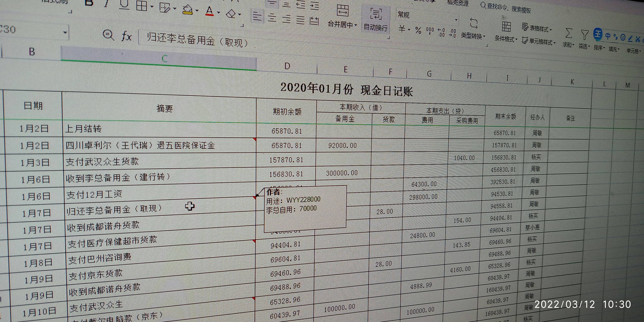Toggle Auto Wrap (自动换行) text
Viewport: 644px width, 322px height.
(x=376, y=14)
